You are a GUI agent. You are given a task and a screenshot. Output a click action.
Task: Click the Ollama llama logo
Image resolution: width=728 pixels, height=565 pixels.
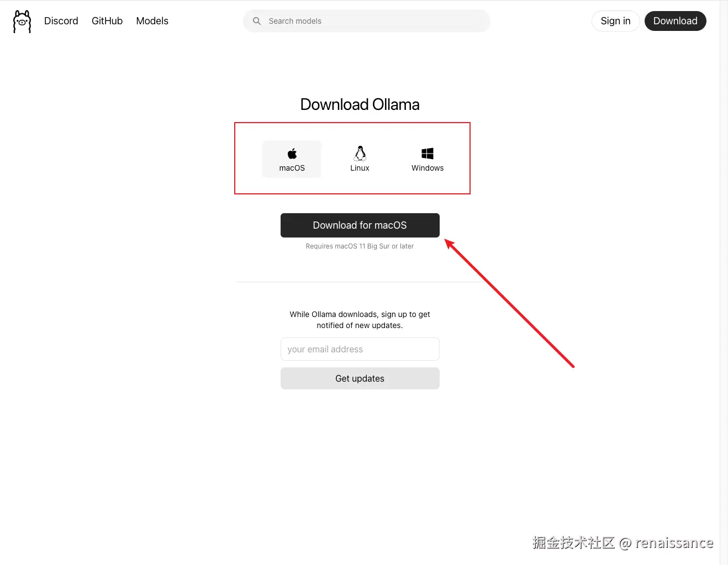[x=22, y=22]
